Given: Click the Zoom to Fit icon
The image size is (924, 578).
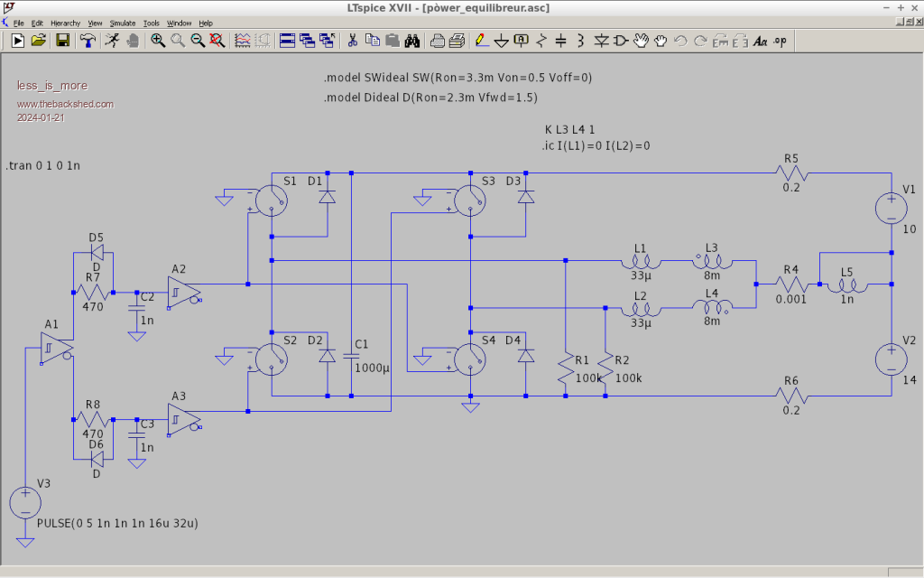Looking at the screenshot, I should [217, 41].
